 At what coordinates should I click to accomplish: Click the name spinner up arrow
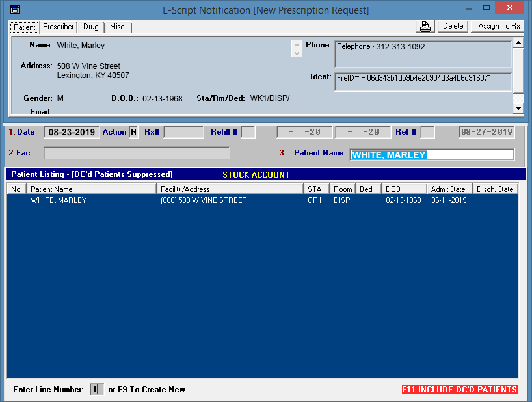pos(297,45)
